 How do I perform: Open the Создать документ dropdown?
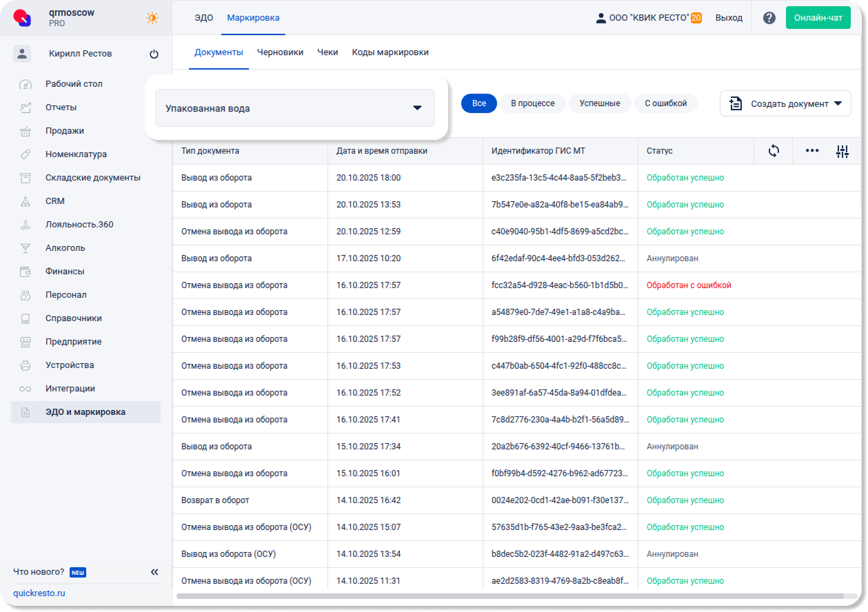[785, 103]
